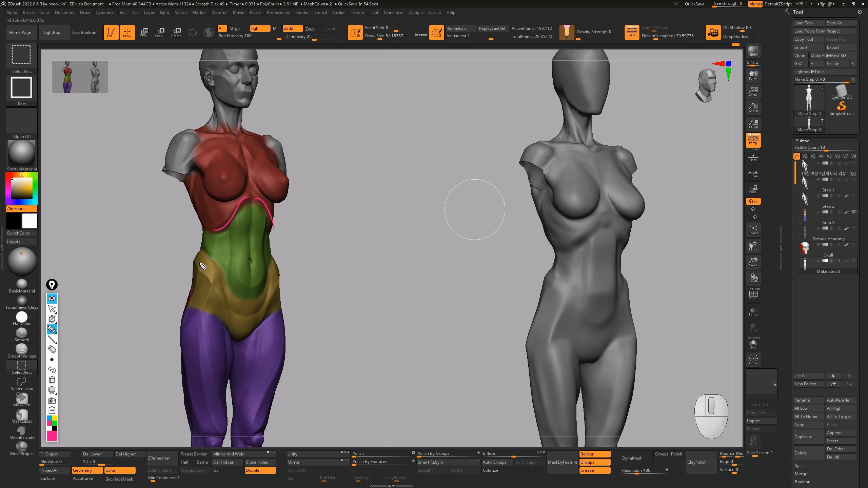Select the Scale transform tool
This screenshot has width=868, height=488.
159,32
